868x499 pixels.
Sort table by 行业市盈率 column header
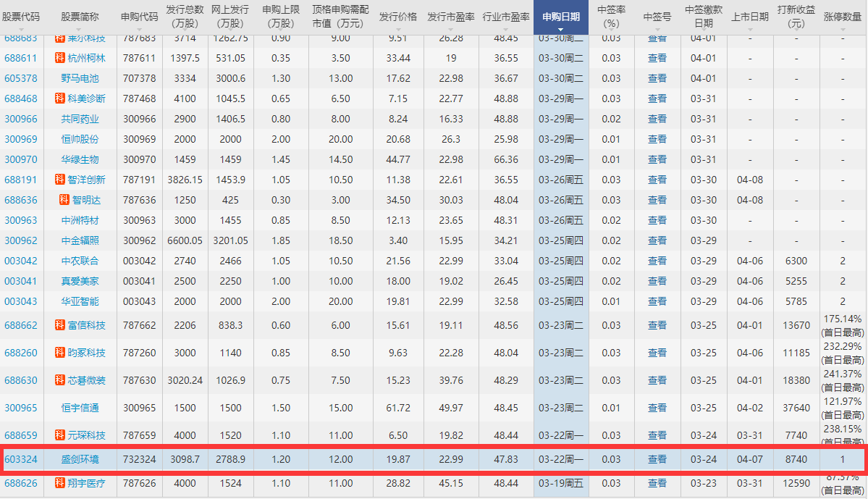(506, 17)
